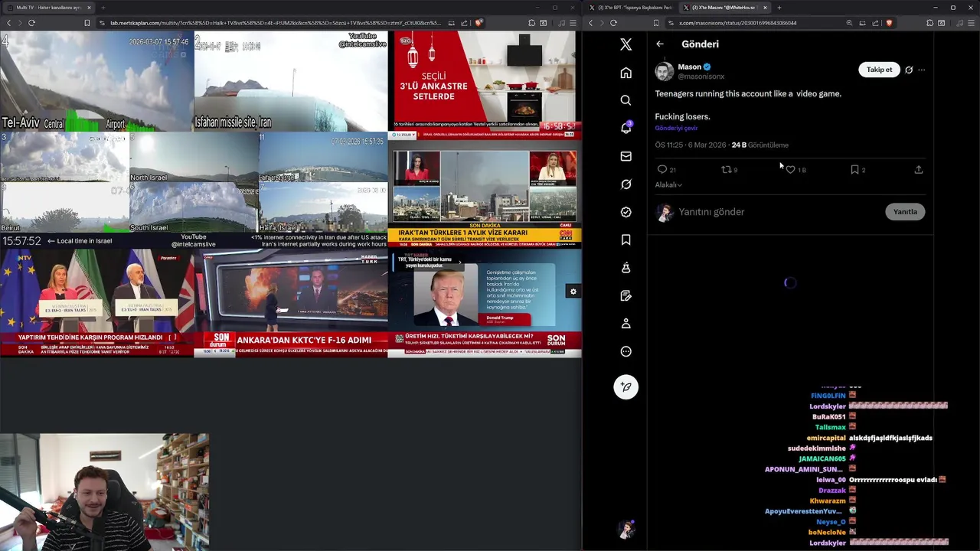This screenshot has height=551, width=980.
Task: Reload the Multi TV page
Action: [x=31, y=23]
